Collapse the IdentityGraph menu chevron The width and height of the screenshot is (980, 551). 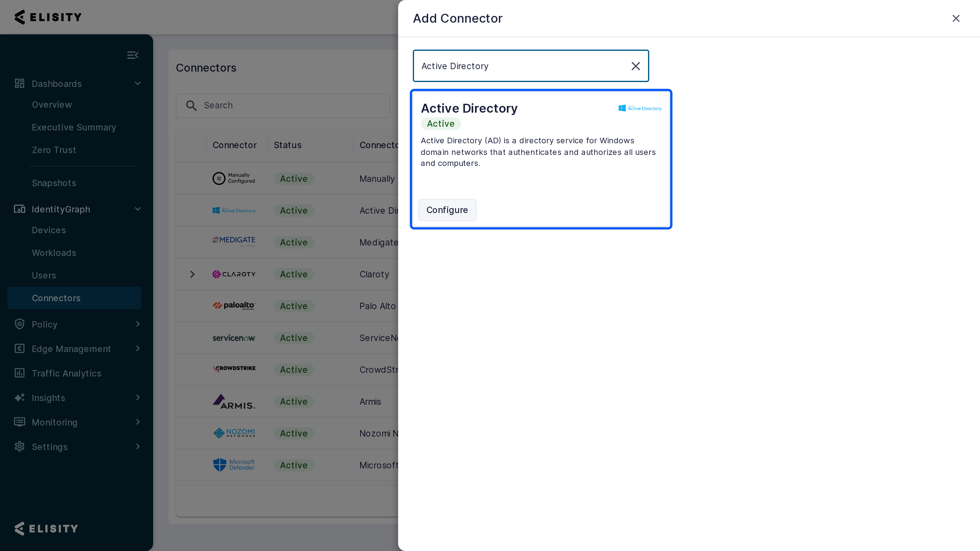138,209
